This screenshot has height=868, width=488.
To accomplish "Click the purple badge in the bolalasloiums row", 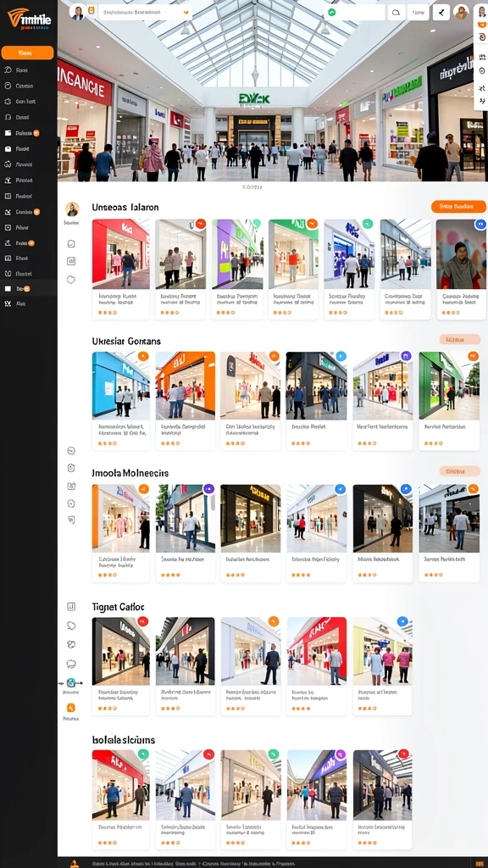I will coord(341,754).
